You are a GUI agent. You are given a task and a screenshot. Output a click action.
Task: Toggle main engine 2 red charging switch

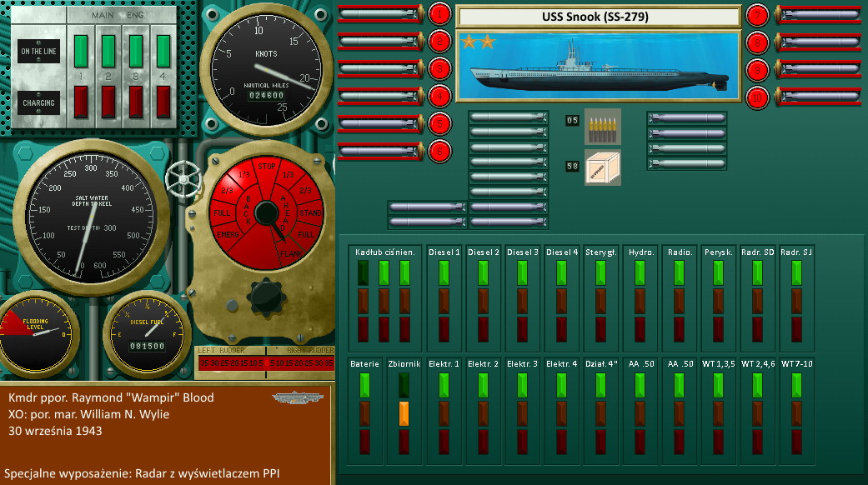pyautogui.click(x=108, y=102)
